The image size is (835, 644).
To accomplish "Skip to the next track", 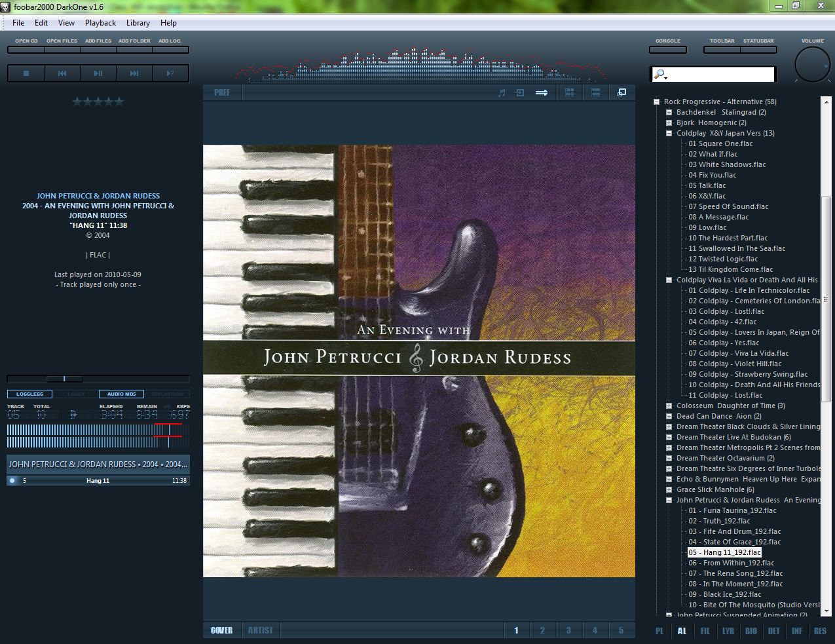I will click(x=134, y=73).
